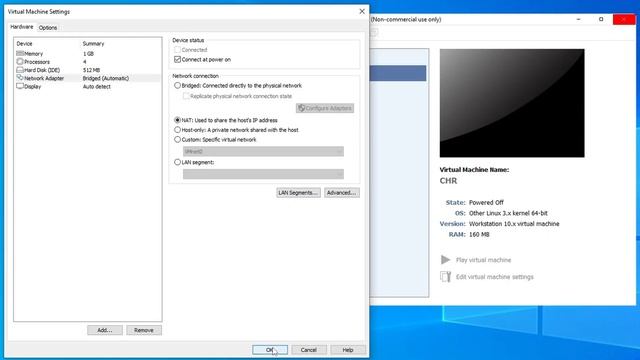Screen dimensions: 640x360
Task: Close the VMware Player window
Action: pyautogui.click(x=624, y=19)
